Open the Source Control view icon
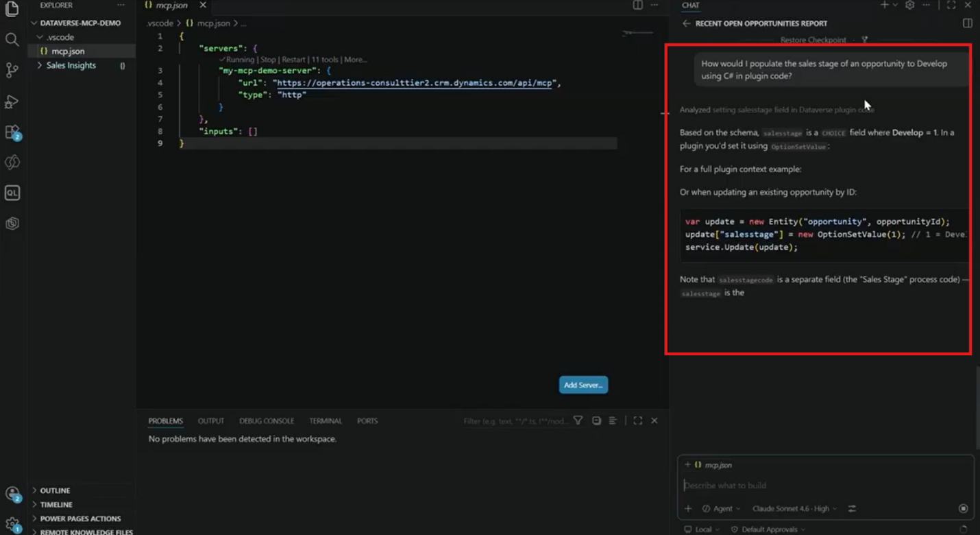The height and width of the screenshot is (535, 980). point(12,70)
